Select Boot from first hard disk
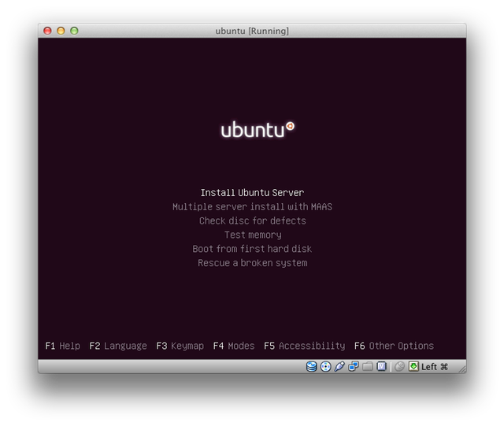The width and height of the screenshot is (504, 426). (252, 249)
